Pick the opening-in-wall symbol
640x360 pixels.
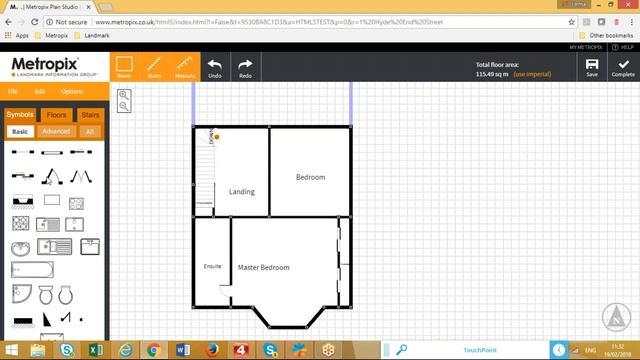pyautogui.click(x=23, y=152)
